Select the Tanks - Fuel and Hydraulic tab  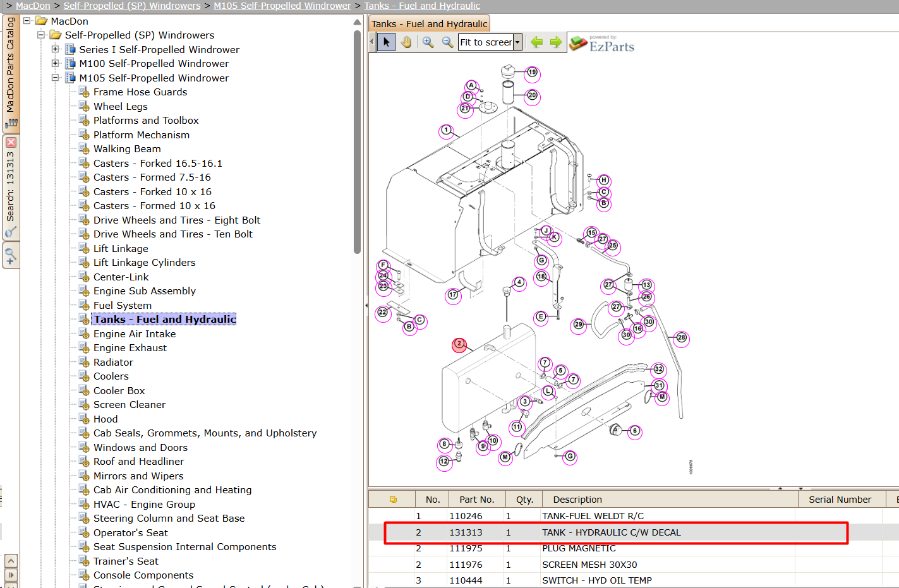point(429,24)
